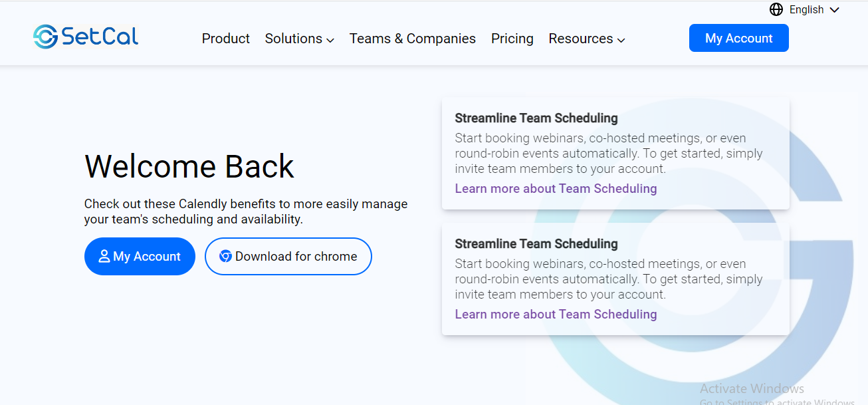Open first Learn more about Team Scheduling link

tap(556, 188)
